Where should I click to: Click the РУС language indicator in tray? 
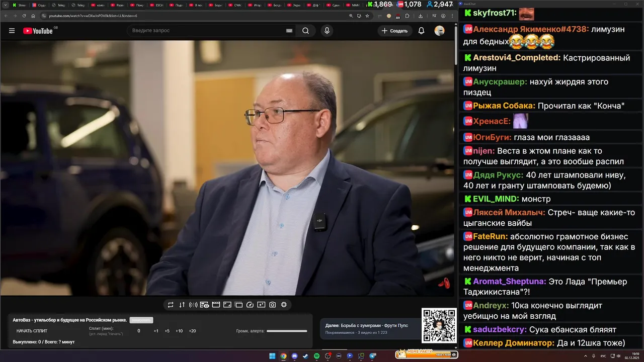604,356
